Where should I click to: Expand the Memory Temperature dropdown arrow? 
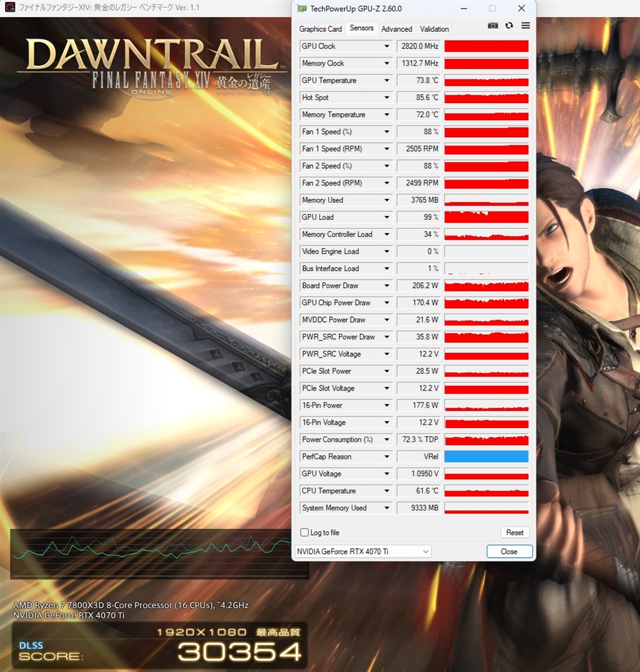[387, 115]
